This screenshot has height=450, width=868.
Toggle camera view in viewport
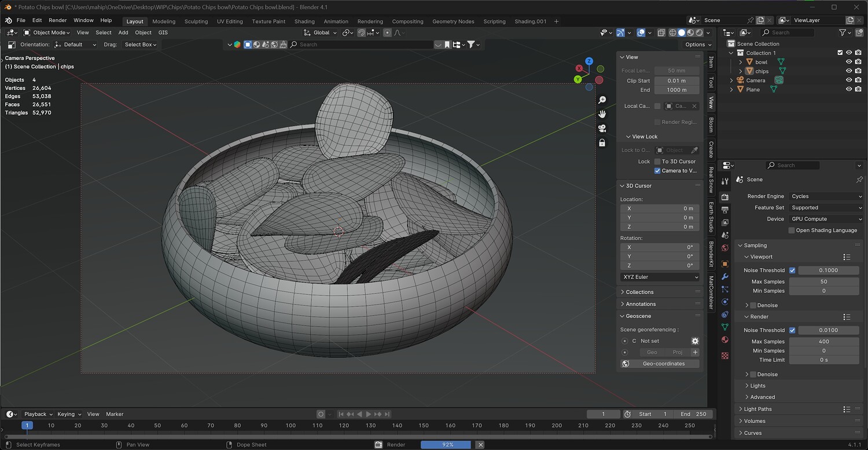(602, 128)
